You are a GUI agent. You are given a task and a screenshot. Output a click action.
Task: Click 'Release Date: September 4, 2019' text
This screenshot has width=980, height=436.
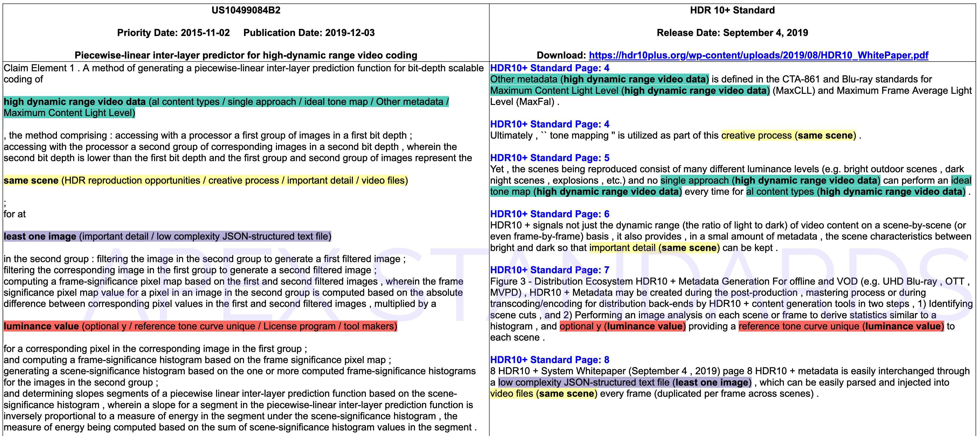[732, 33]
